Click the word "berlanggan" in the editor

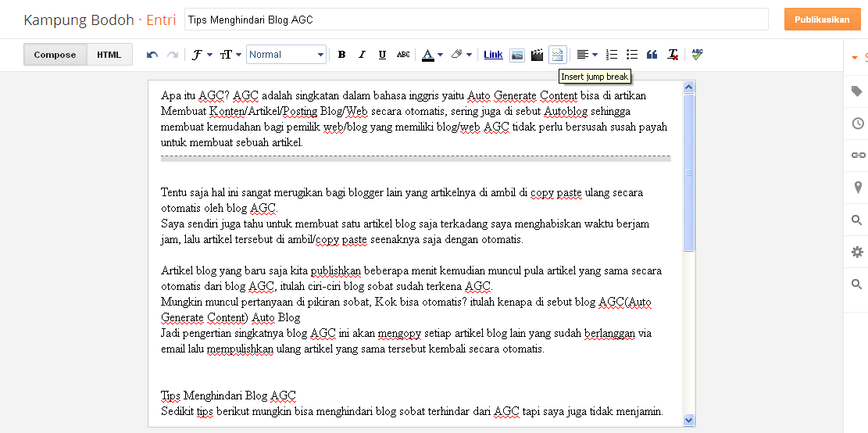[x=610, y=333]
